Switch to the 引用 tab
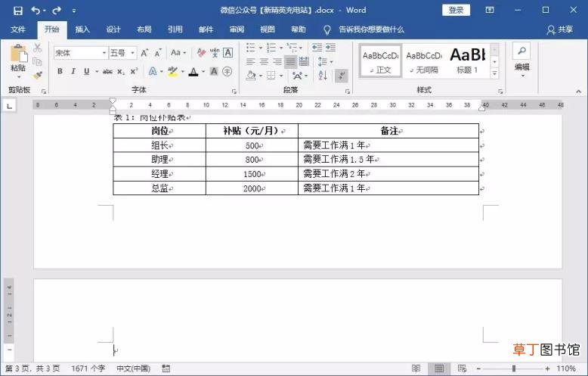Viewport: 588px width, 376px height. click(175, 30)
